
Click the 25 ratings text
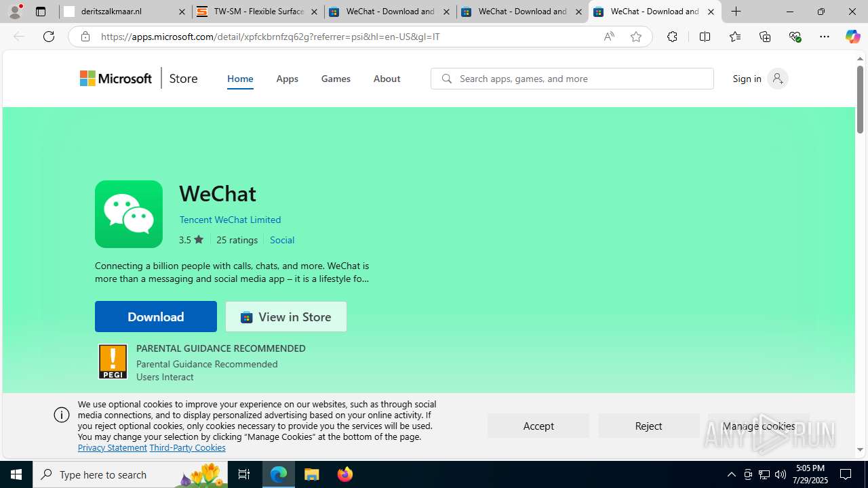pyautogui.click(x=237, y=240)
